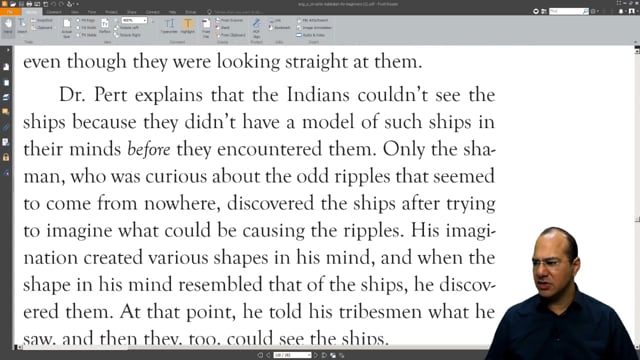This screenshot has width=640, height=360.
Task: Click Image Annotation in Insert group
Action: 314,28
